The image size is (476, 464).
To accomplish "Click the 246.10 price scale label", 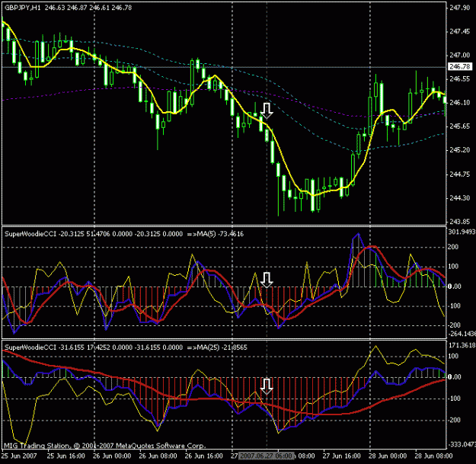I will coord(459,102).
